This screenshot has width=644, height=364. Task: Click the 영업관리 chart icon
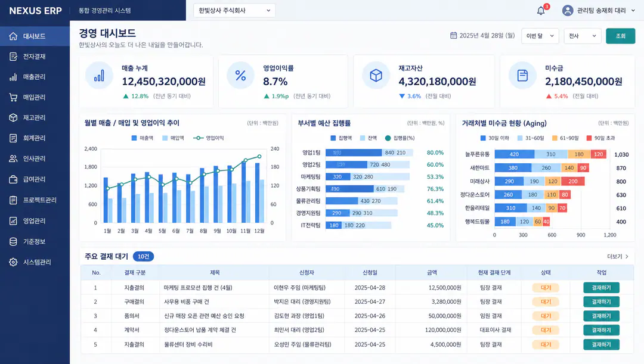pyautogui.click(x=13, y=221)
